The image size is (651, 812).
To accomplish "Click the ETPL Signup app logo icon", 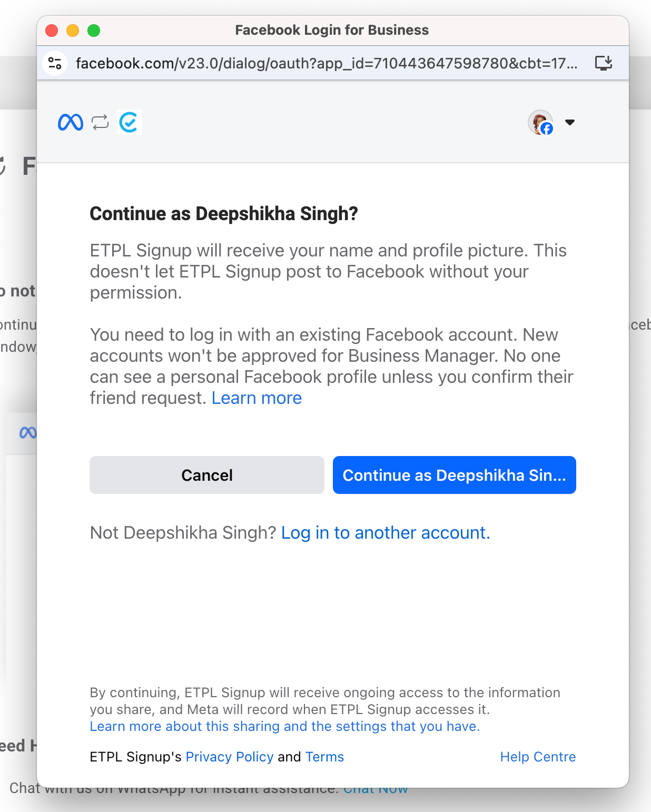I will click(x=130, y=122).
